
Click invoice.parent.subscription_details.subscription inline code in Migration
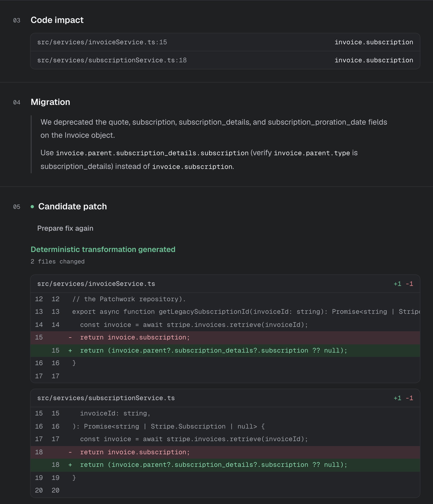152,153
